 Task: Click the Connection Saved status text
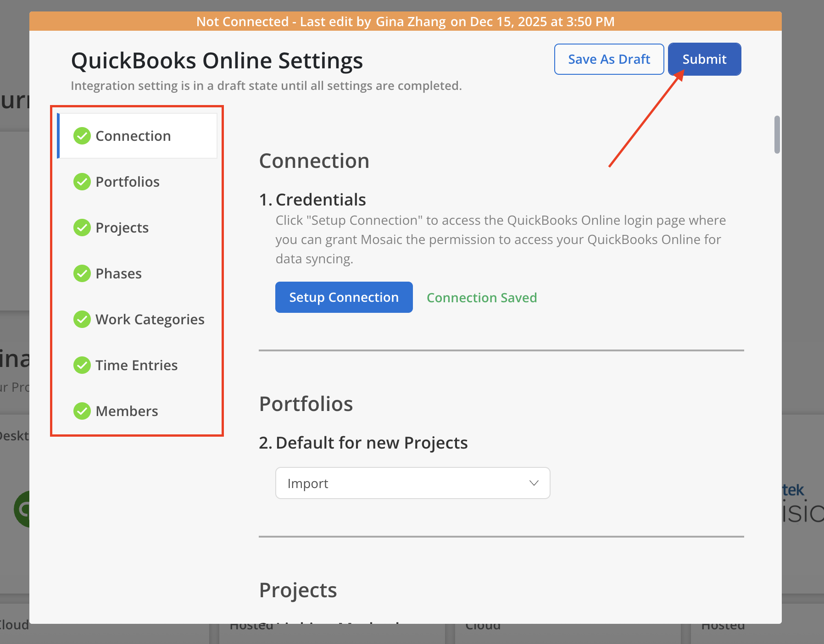coord(482,298)
